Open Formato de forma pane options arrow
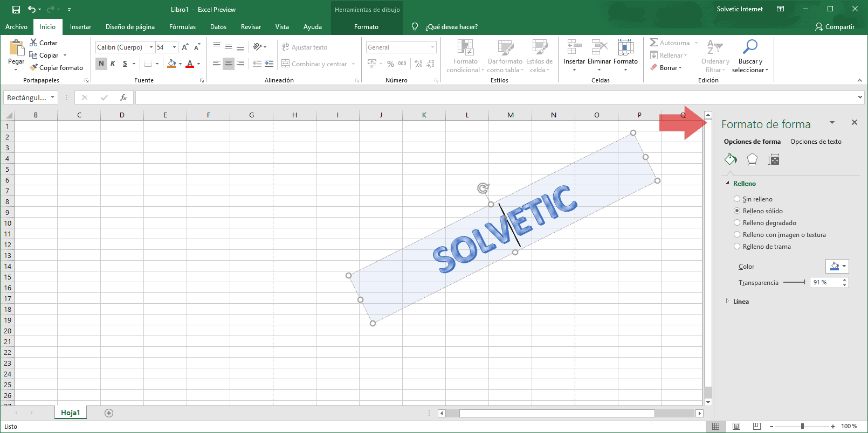 coord(832,123)
